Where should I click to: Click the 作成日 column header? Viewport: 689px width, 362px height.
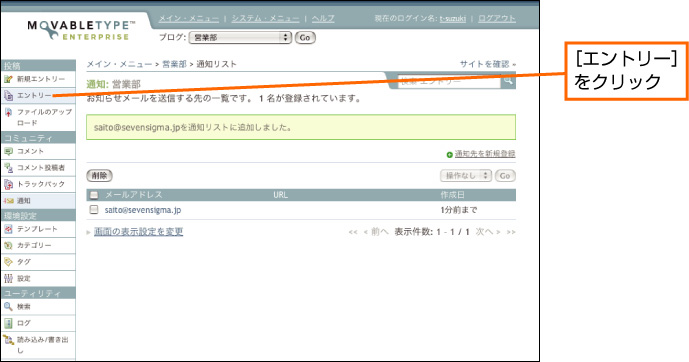453,195
